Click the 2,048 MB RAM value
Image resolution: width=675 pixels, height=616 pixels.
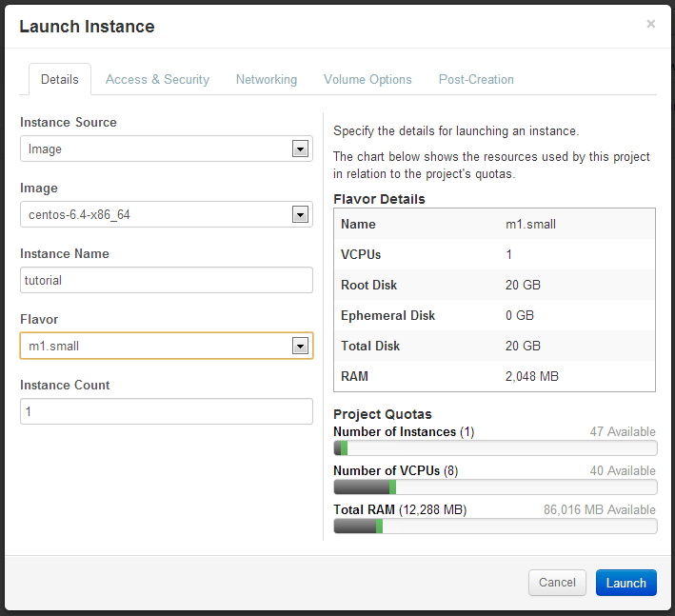pyautogui.click(x=531, y=377)
